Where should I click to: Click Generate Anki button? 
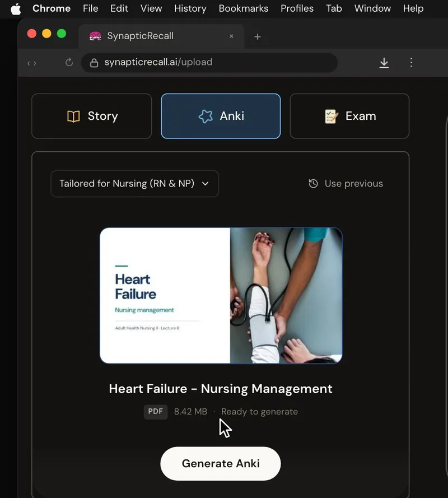pyautogui.click(x=221, y=464)
